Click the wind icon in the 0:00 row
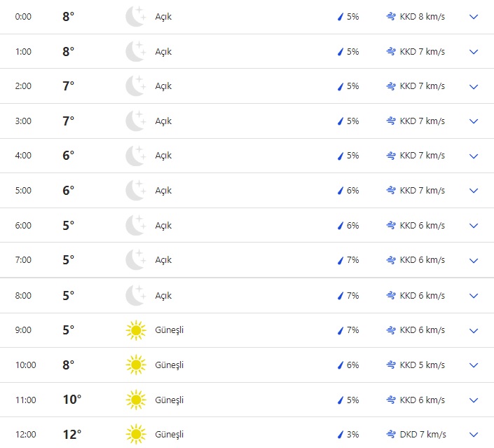Viewport: 494px width, 448px height. pyautogui.click(x=391, y=16)
